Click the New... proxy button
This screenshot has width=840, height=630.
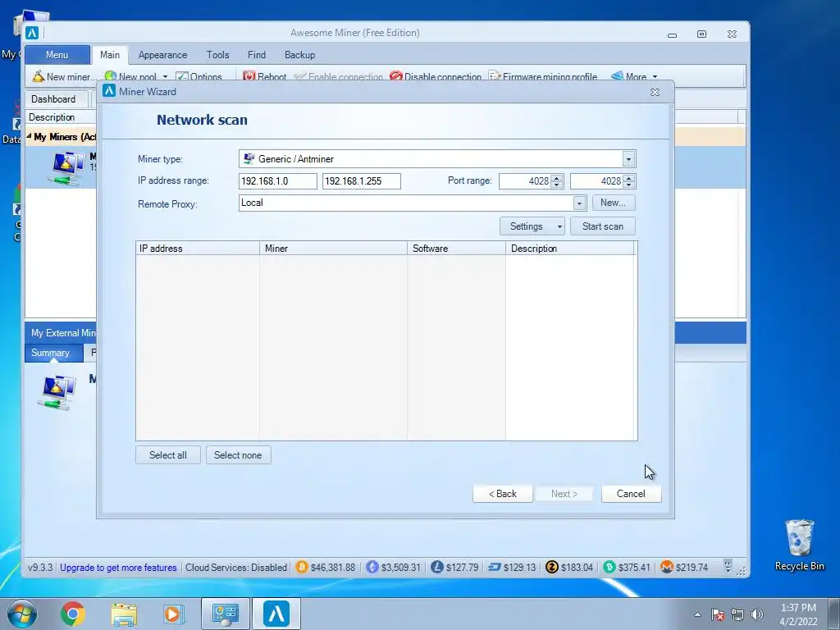pos(614,203)
